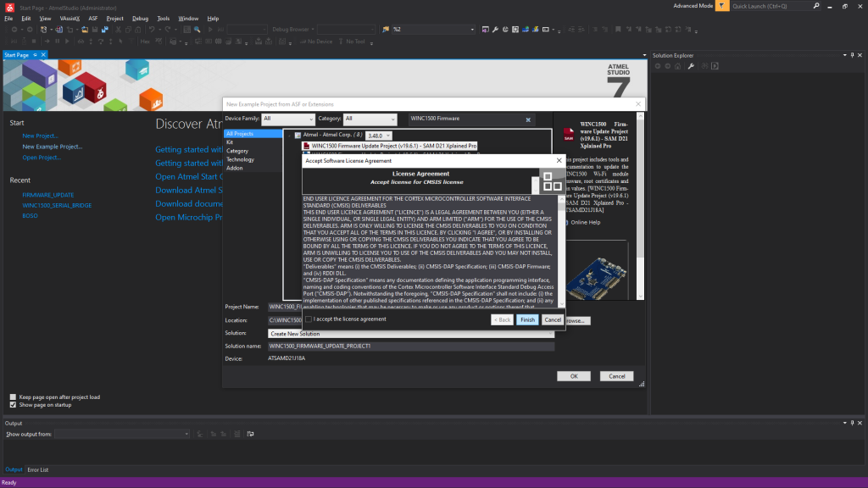Open the Tools menu

click(164, 19)
